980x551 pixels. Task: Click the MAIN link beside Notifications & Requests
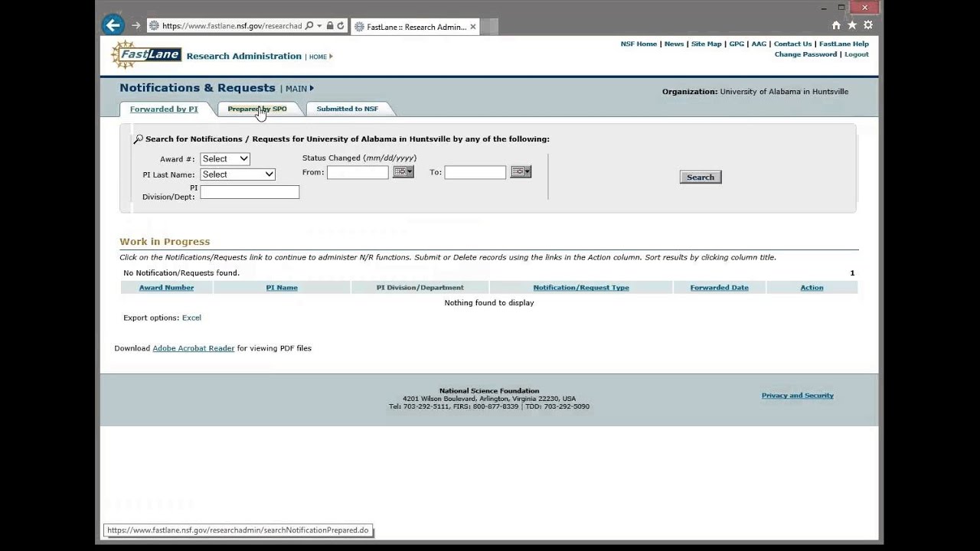pyautogui.click(x=296, y=89)
